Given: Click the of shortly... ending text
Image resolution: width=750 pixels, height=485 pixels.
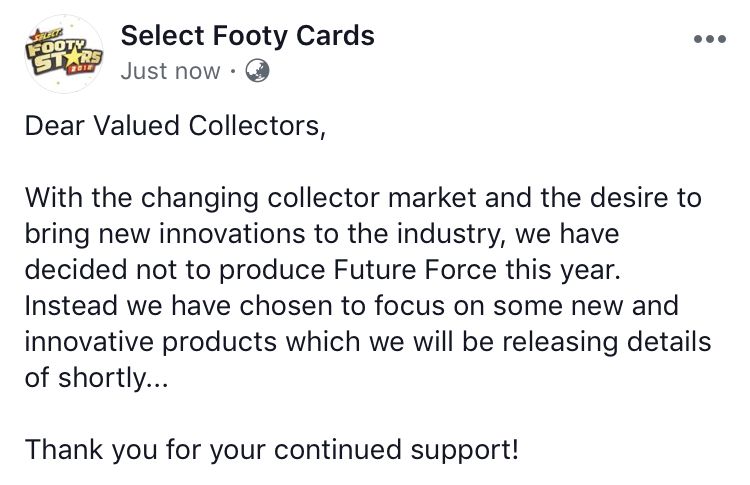Looking at the screenshot, I should 96,377.
